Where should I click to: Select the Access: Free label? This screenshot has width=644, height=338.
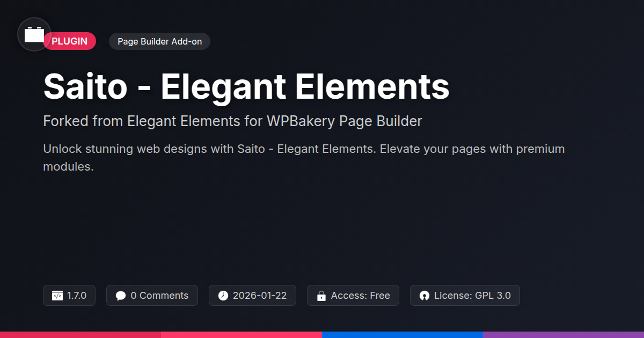tap(361, 296)
